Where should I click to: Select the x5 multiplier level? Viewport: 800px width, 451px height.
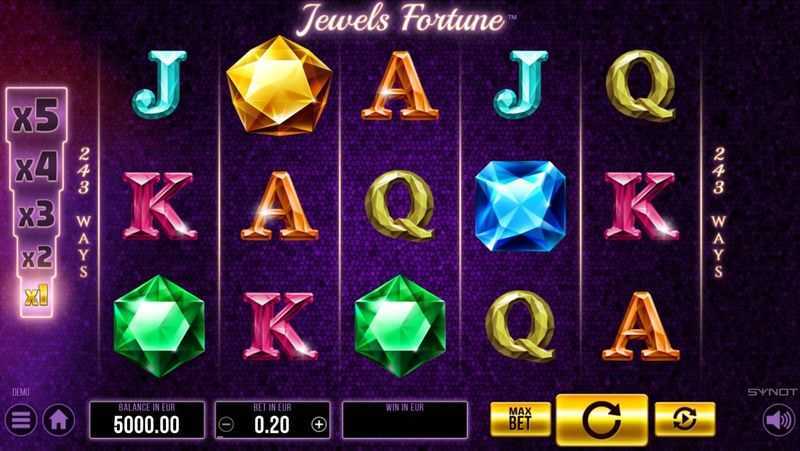[x=37, y=116]
